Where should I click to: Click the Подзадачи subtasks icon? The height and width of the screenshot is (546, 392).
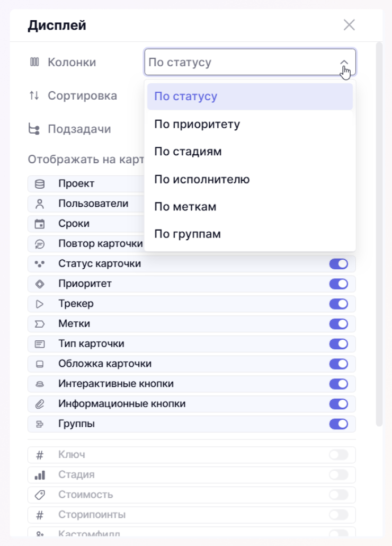click(x=34, y=129)
